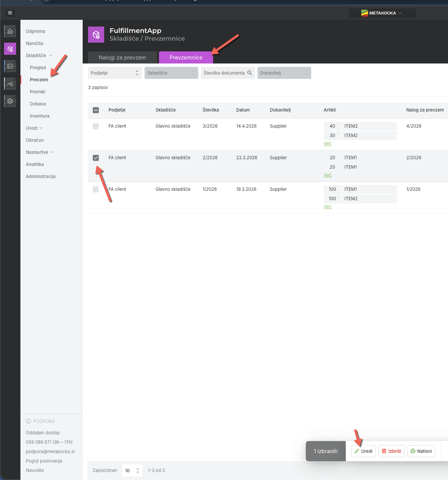Change the Zapisi/stran records-per-page stepper
This screenshot has width=448, height=480.
point(132,471)
